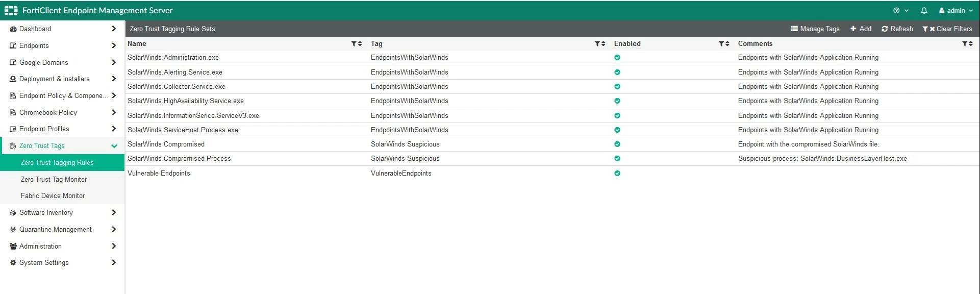Click the FortiClient logo icon
The image size is (980, 294).
[11, 10]
